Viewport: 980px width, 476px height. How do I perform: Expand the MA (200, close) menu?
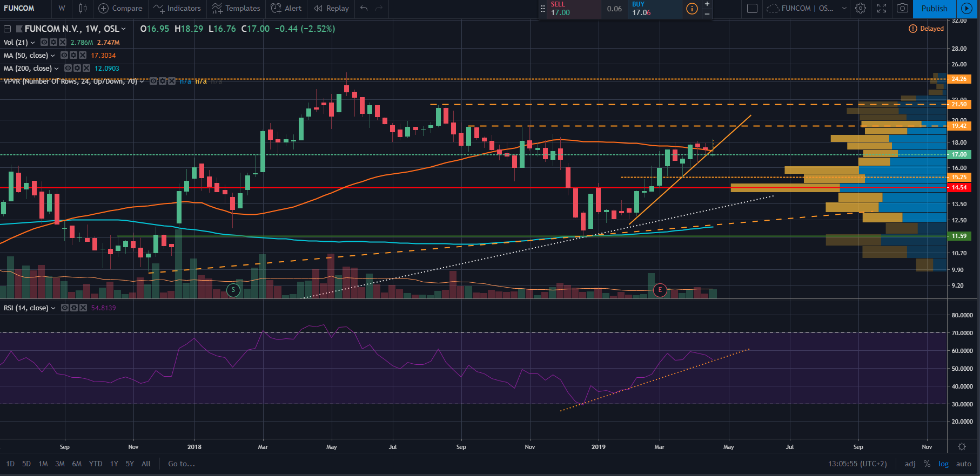57,68
